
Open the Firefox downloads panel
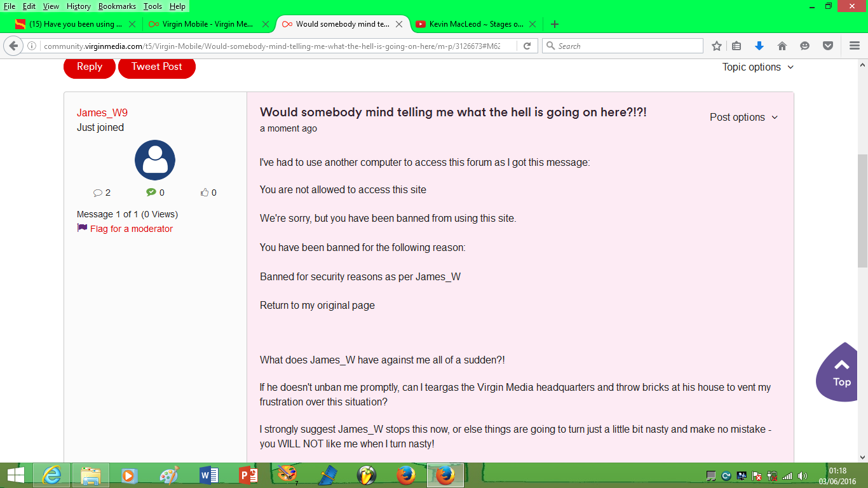tap(759, 46)
